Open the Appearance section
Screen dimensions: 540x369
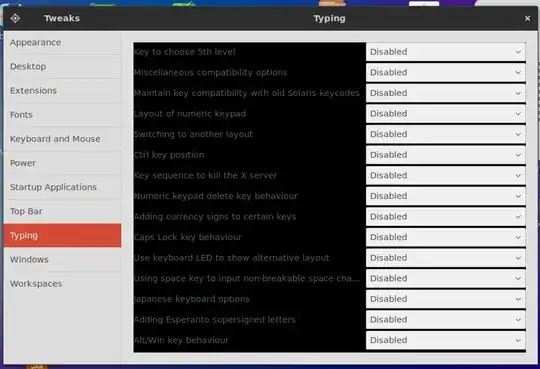coord(62,43)
